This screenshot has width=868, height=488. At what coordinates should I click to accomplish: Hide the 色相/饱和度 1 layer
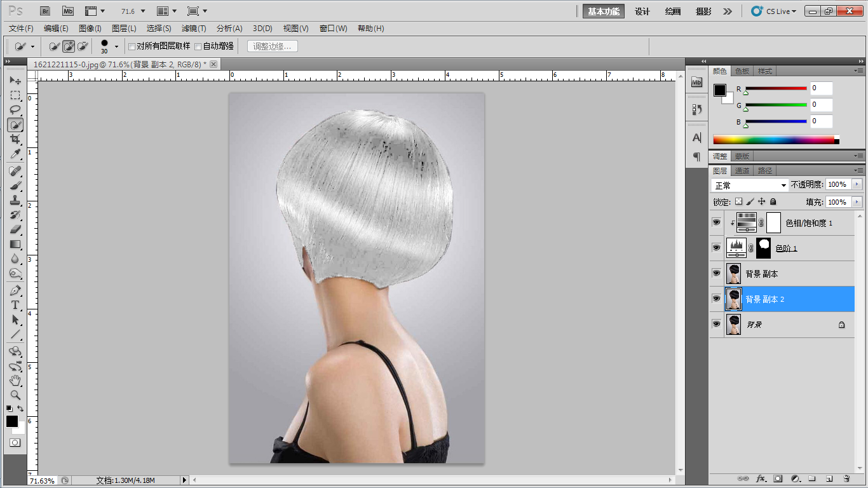716,222
